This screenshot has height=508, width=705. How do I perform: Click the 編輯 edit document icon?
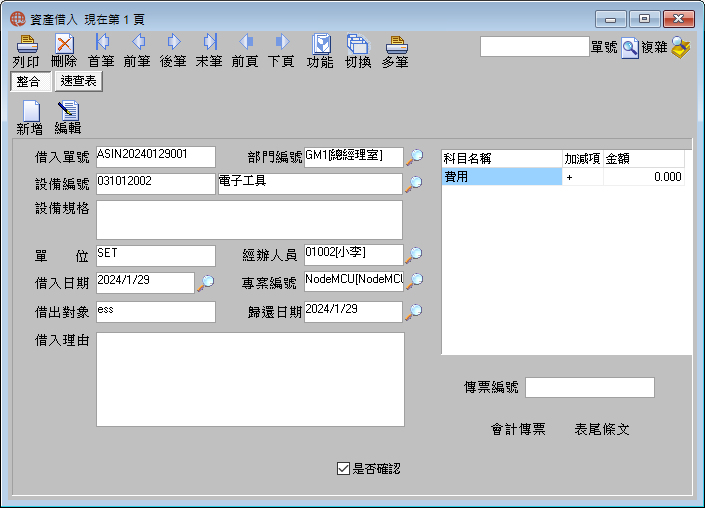[68, 111]
